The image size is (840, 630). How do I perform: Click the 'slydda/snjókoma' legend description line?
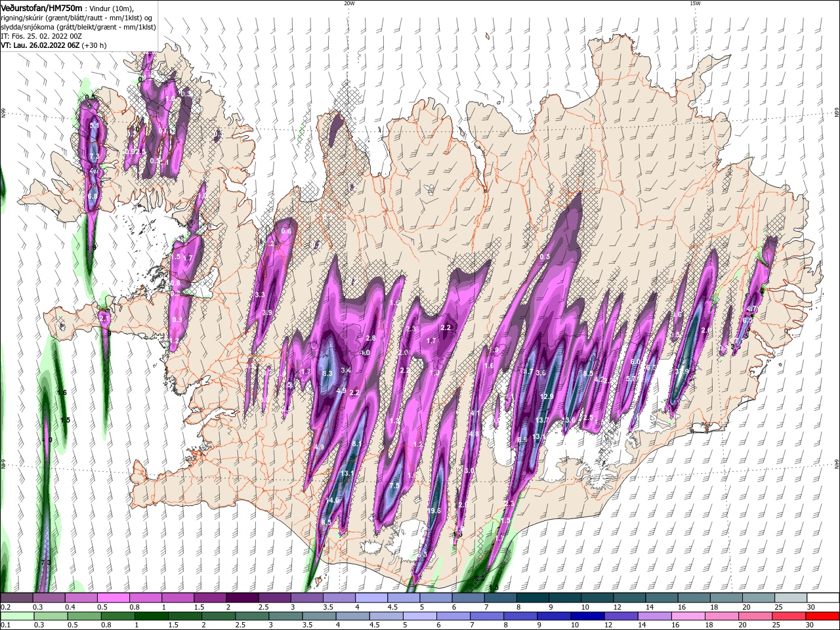(78, 27)
